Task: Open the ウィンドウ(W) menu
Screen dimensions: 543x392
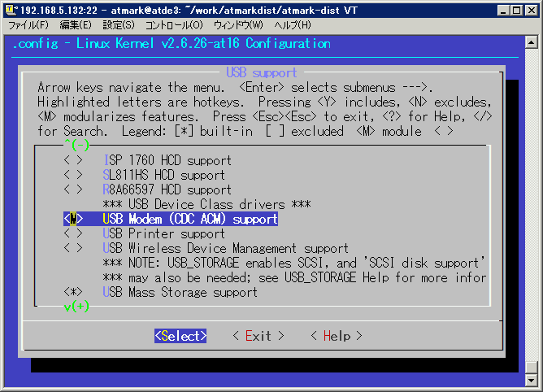Action: pos(238,25)
